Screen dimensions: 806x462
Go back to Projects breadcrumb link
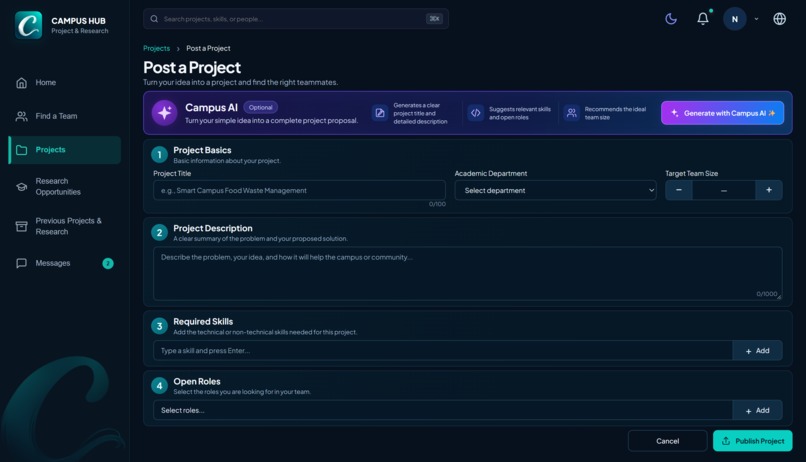click(156, 48)
